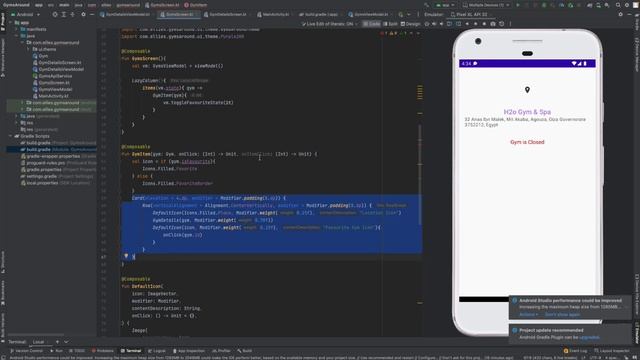The height and width of the screenshot is (360, 640).
Task: Expand the ui.theme package node
Action: coord(28,49)
